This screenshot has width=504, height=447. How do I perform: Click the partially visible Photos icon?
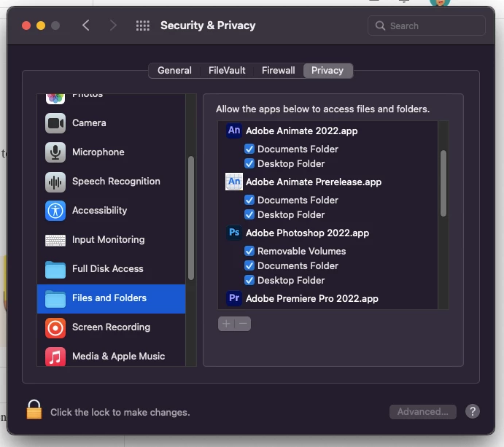click(55, 98)
